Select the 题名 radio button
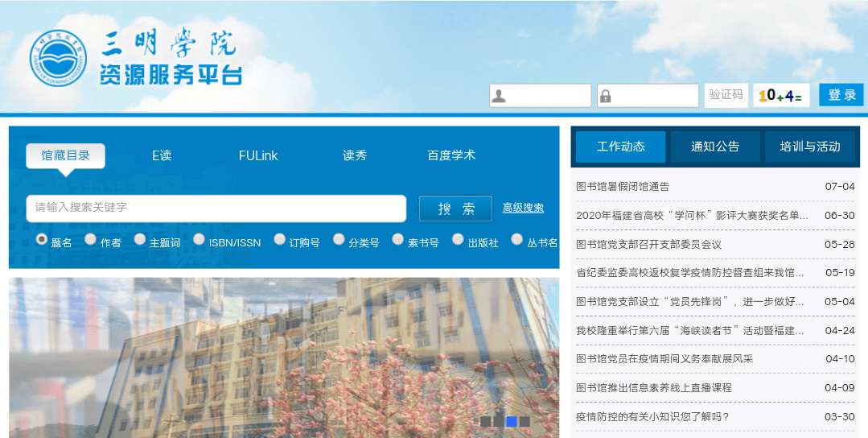The height and width of the screenshot is (438, 868). coord(42,239)
